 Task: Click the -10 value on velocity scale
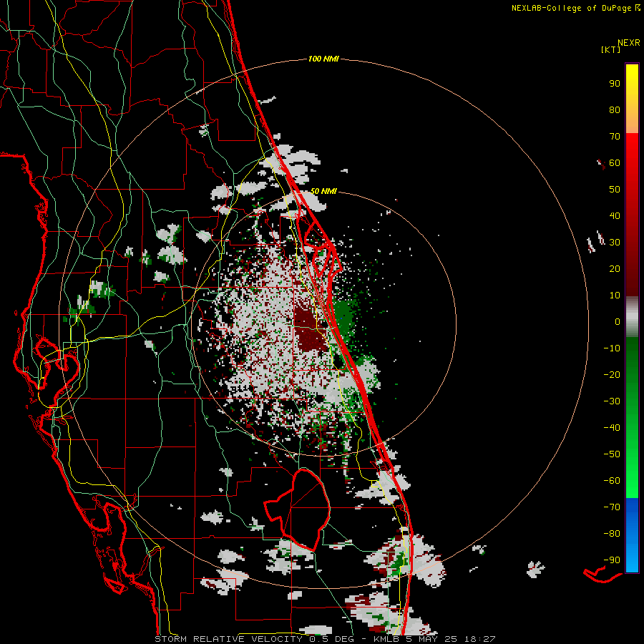612,348
